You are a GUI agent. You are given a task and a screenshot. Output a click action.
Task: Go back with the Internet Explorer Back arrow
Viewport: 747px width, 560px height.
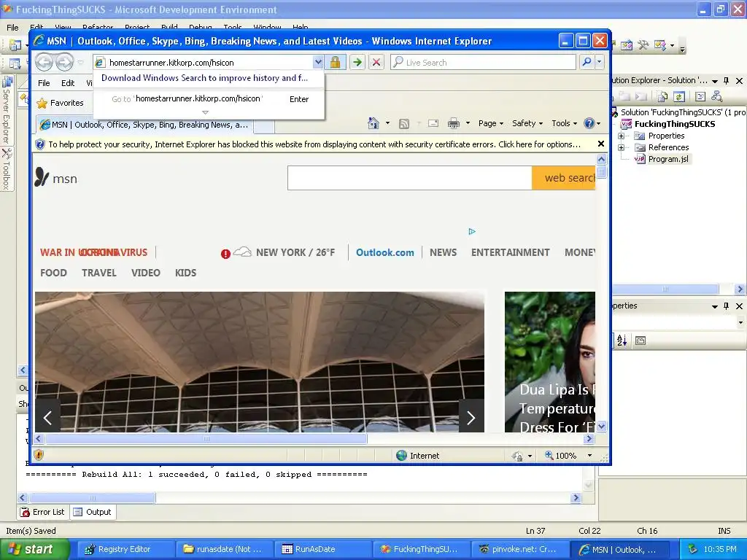tap(44, 63)
